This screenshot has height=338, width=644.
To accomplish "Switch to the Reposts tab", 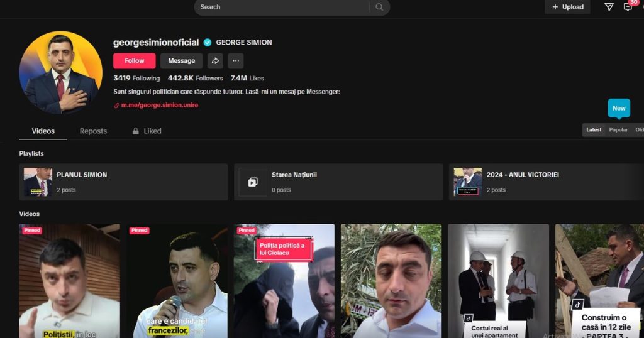I will (93, 131).
